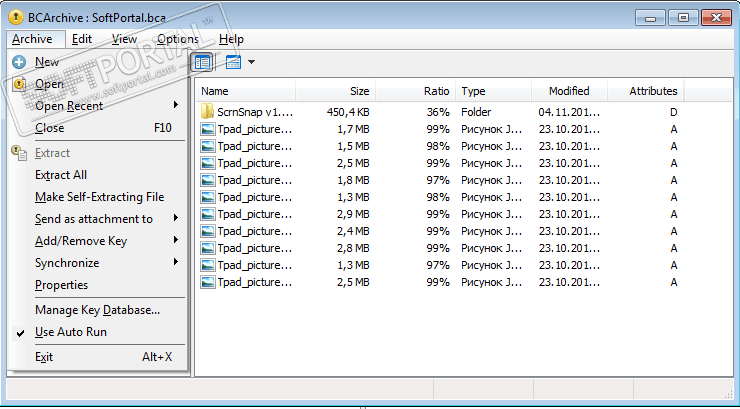
Task: Open the Options menu
Action: coord(178,39)
